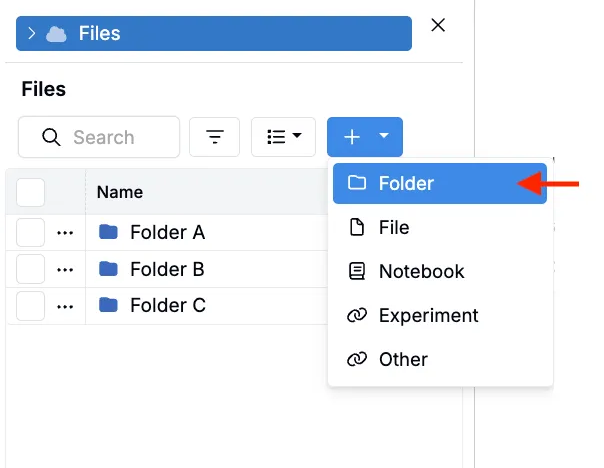Open the list view options dropdown
This screenshot has height=468, width=604.
[x=283, y=137]
